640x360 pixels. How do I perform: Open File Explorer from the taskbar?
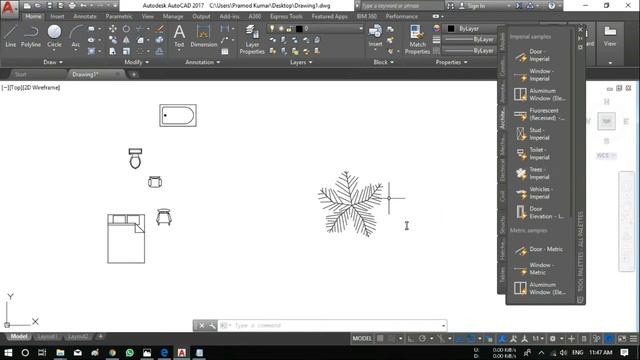[x=60, y=352]
